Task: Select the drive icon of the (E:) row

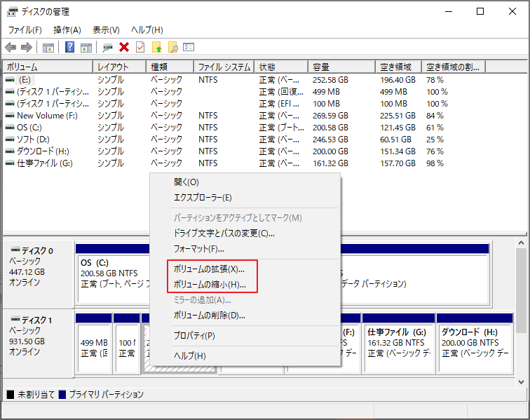Action: click(10, 80)
